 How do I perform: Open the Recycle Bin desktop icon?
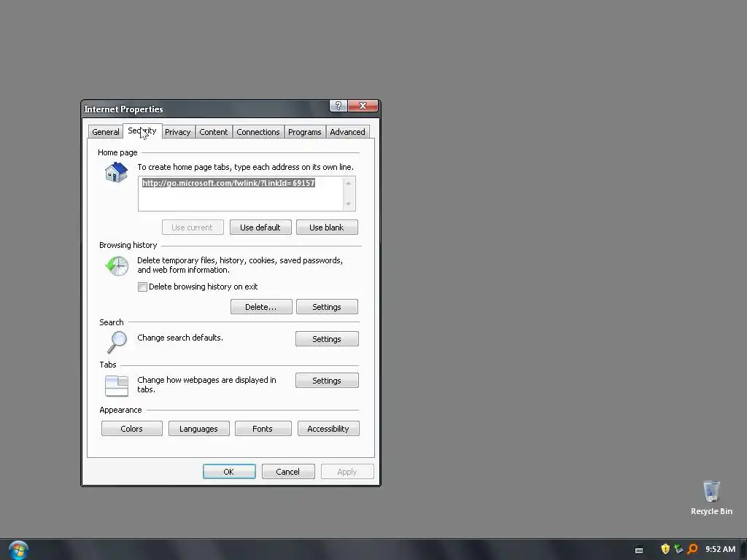point(711,498)
